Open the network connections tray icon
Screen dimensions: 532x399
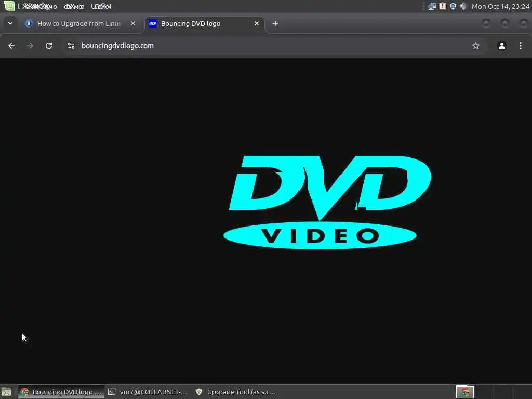(432, 6)
